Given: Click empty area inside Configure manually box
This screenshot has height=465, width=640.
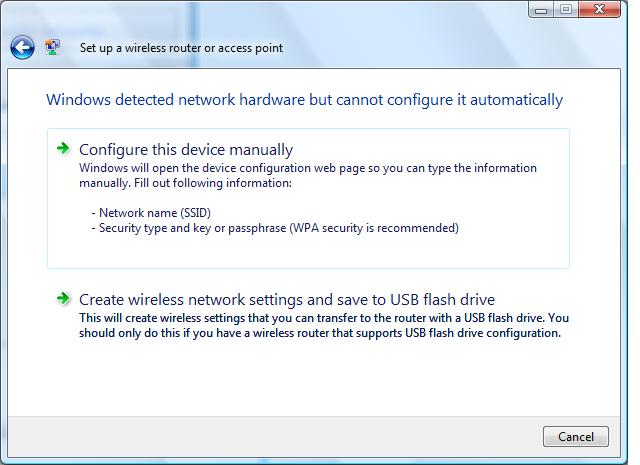Looking at the screenshot, I should pyautogui.click(x=308, y=251).
